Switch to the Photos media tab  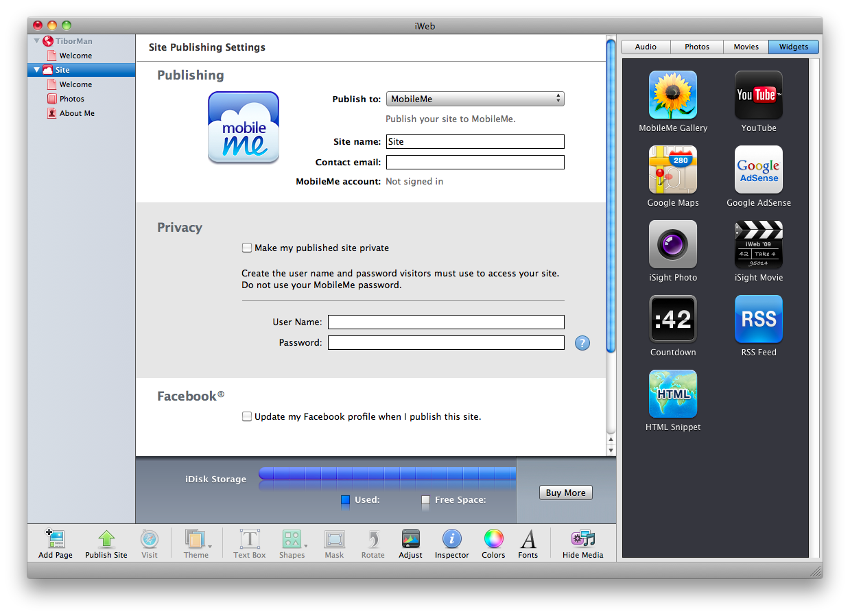(x=696, y=47)
